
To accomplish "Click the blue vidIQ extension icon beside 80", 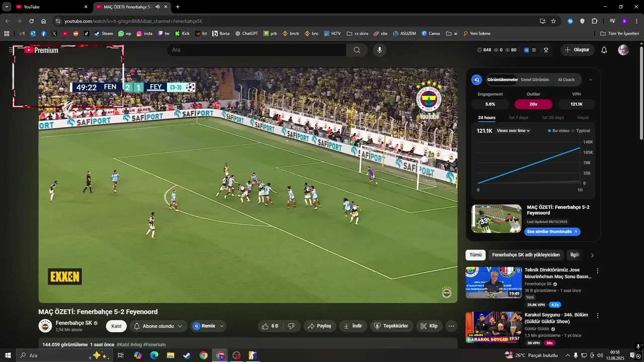I will [526, 50].
